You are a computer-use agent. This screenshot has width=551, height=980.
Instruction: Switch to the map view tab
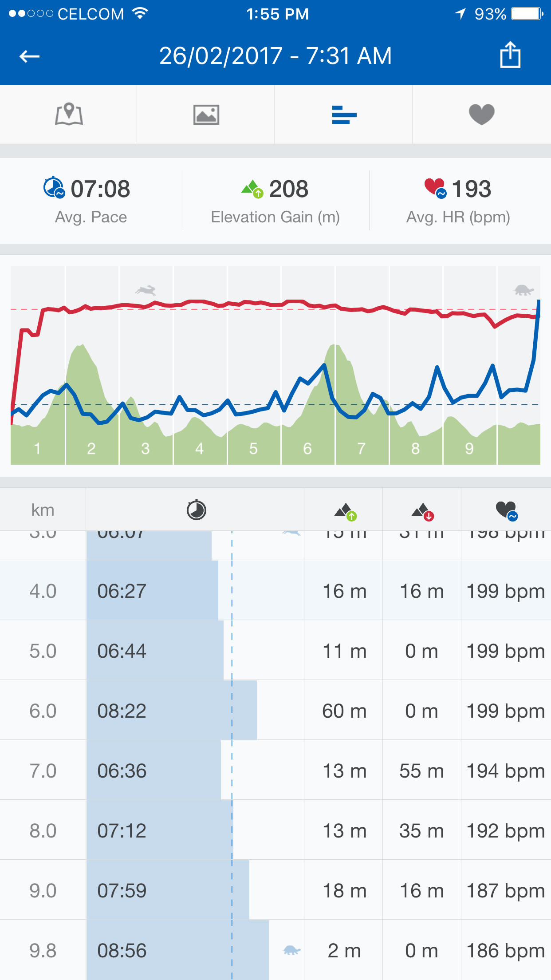pos(69,115)
